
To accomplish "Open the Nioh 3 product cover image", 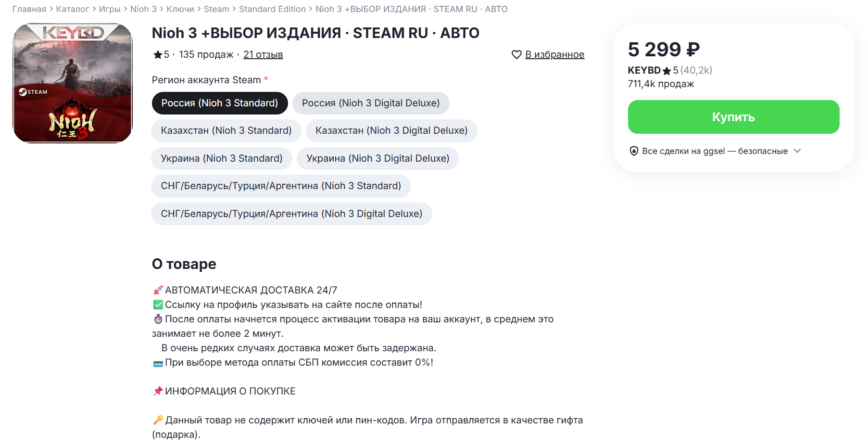I will coord(73,83).
